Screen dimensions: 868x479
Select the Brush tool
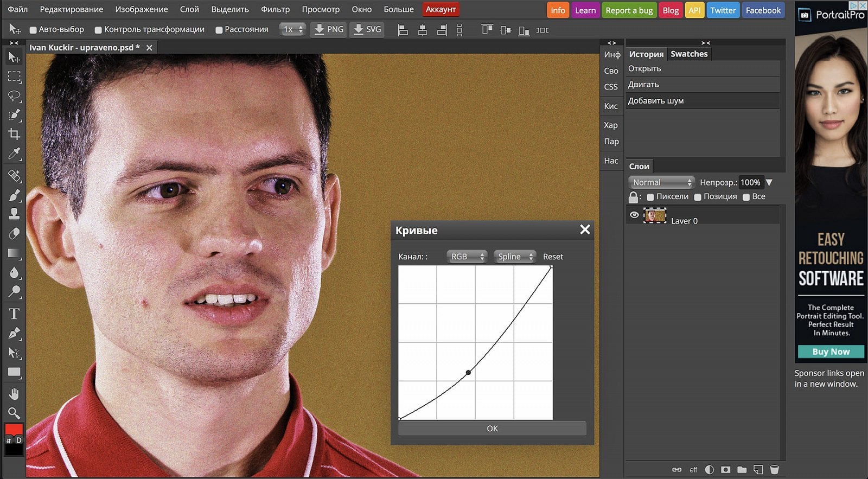pyautogui.click(x=14, y=195)
